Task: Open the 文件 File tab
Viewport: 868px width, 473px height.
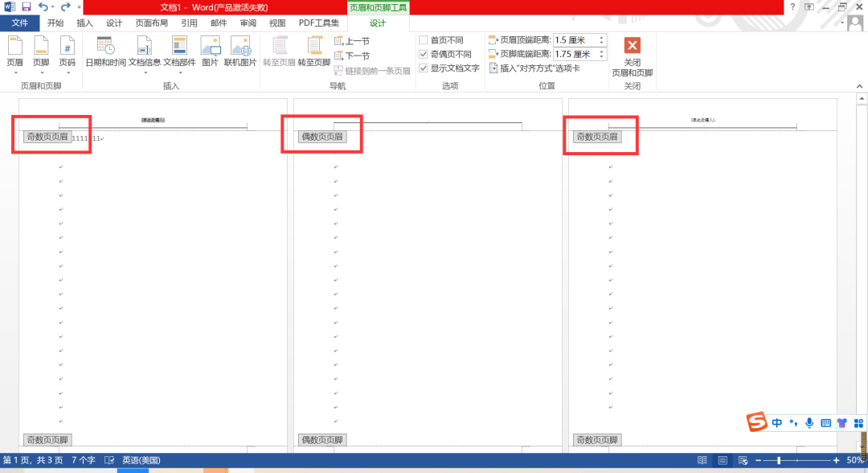Action: 20,23
